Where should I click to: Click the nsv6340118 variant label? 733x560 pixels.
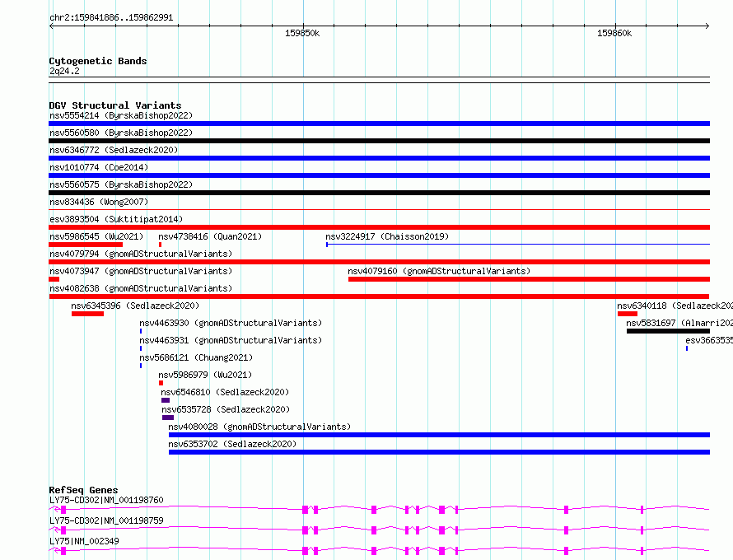coord(675,306)
